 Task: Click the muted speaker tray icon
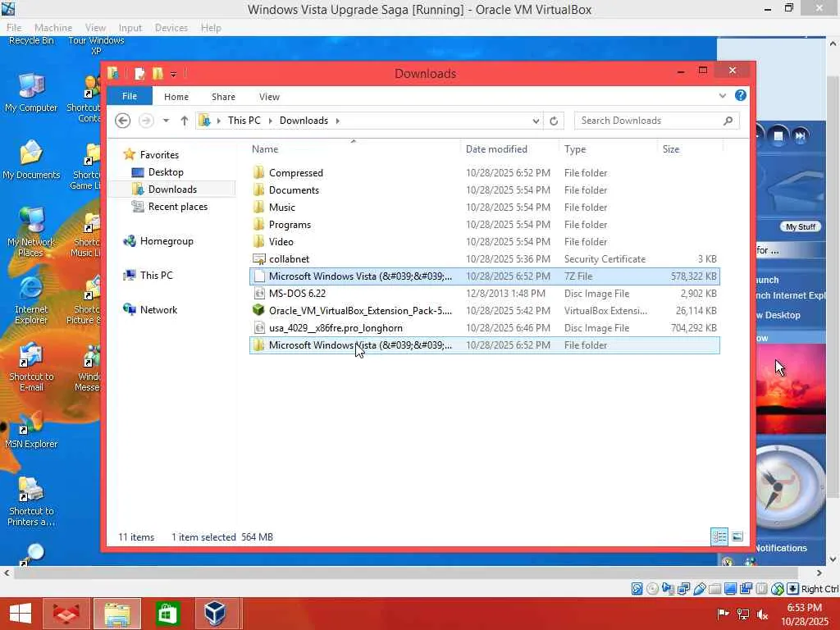click(x=763, y=614)
